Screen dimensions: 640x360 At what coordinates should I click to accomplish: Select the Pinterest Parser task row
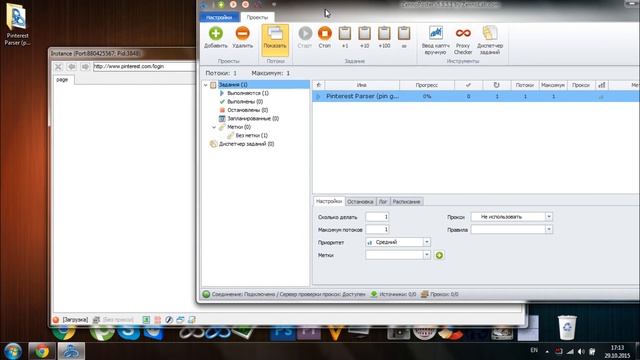click(x=476, y=97)
